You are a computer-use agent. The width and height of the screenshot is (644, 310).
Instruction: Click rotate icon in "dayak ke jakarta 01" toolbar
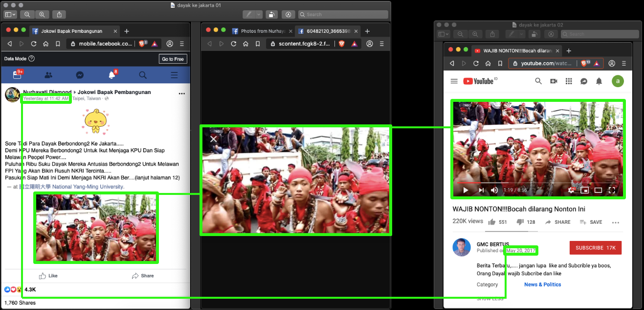[272, 15]
